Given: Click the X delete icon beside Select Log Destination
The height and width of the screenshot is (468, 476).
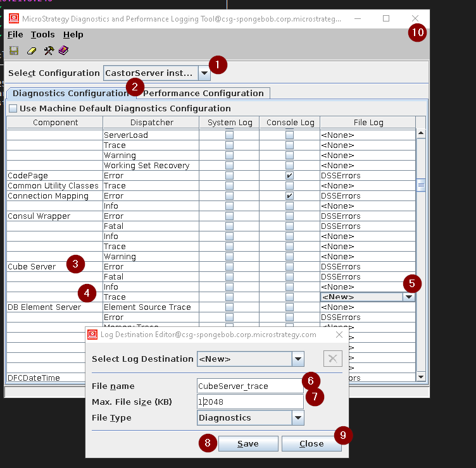Looking at the screenshot, I should pyautogui.click(x=333, y=359).
